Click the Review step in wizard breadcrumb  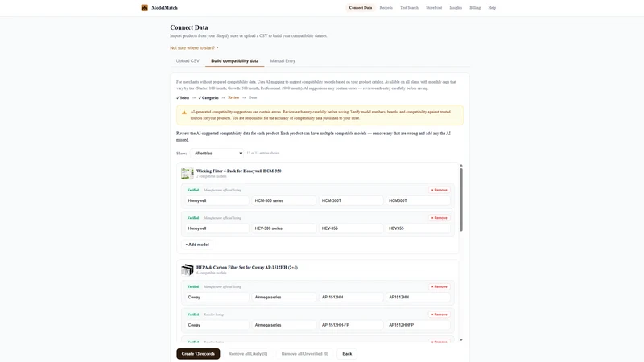tap(233, 97)
